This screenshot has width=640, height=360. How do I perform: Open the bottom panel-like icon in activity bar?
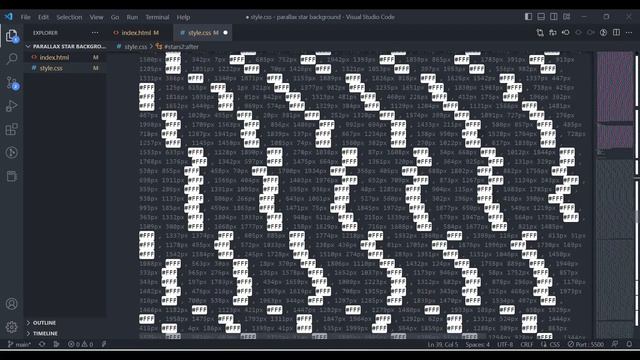pos(12,176)
